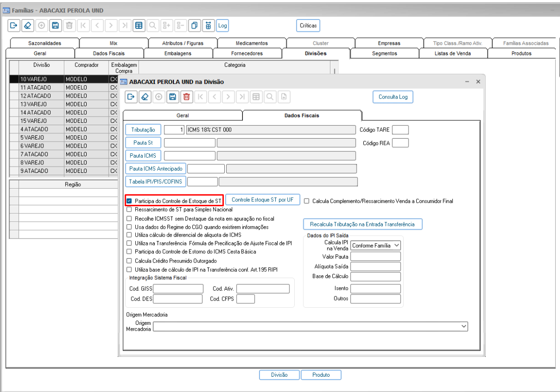
Task: Click the red delete trash icon
Action: pos(187,97)
